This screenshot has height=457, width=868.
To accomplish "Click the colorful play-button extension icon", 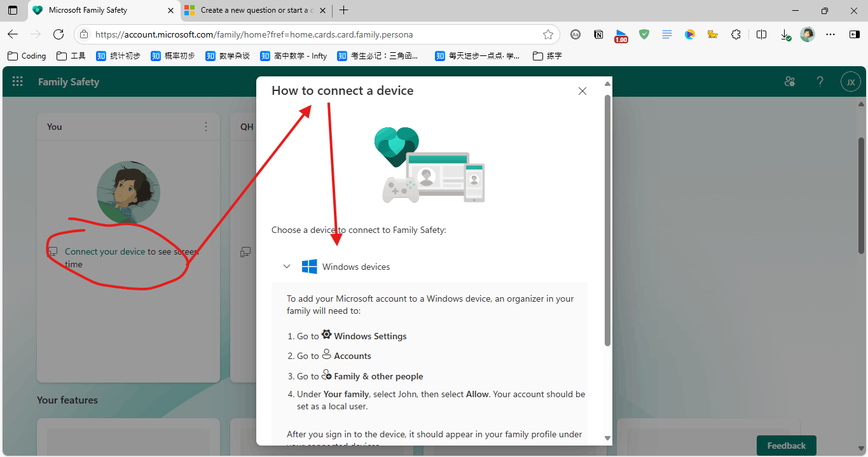I will 690,34.
